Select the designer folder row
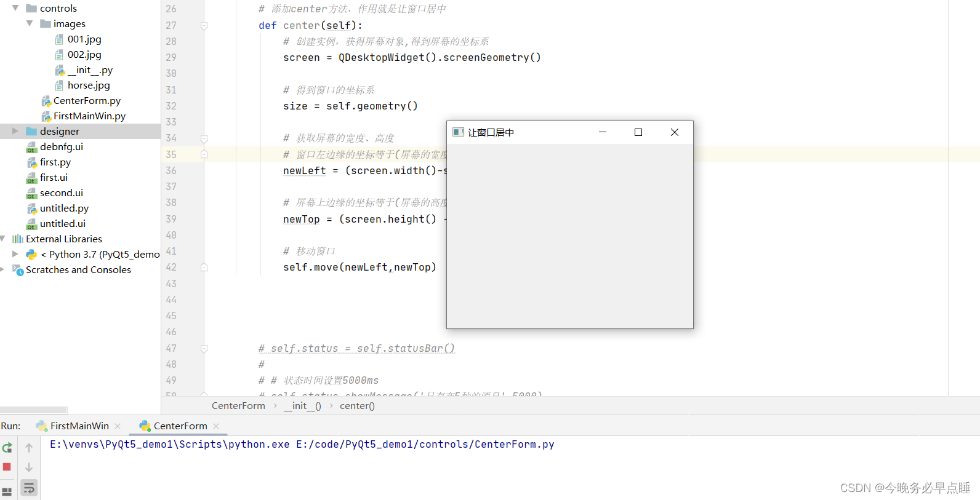 pyautogui.click(x=80, y=131)
